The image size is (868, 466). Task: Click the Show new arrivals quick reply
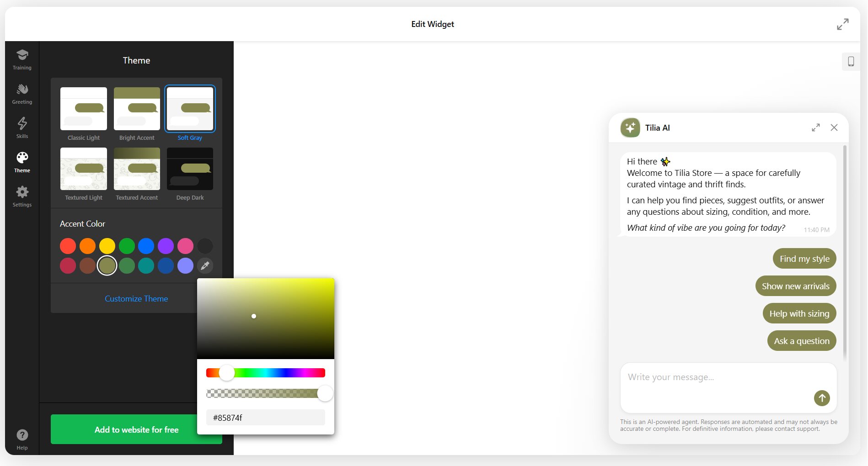click(796, 286)
